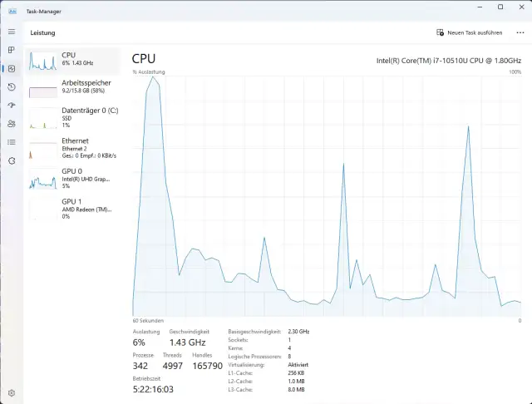Open the App history icon
Viewport: 532px width, 404px height.
12,87
